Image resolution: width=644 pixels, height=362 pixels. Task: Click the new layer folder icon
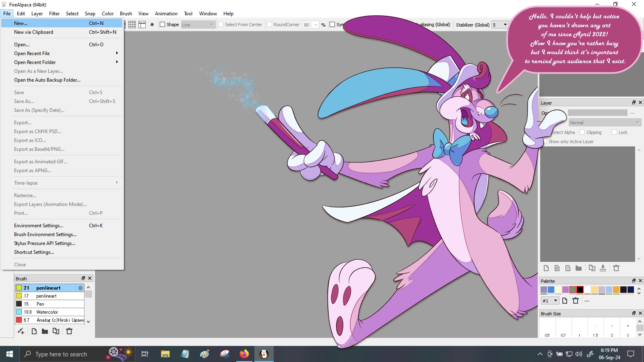coord(578,268)
